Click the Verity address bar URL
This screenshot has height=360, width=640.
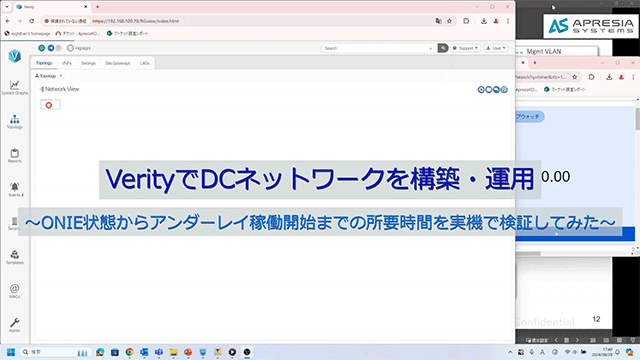tap(136, 21)
